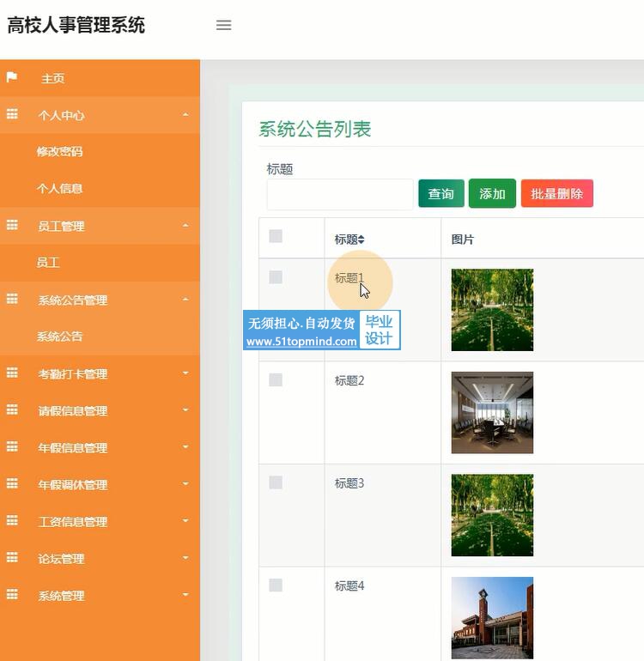Check the checkbox for row 标题3
The height and width of the screenshot is (661, 644).
tap(276, 482)
